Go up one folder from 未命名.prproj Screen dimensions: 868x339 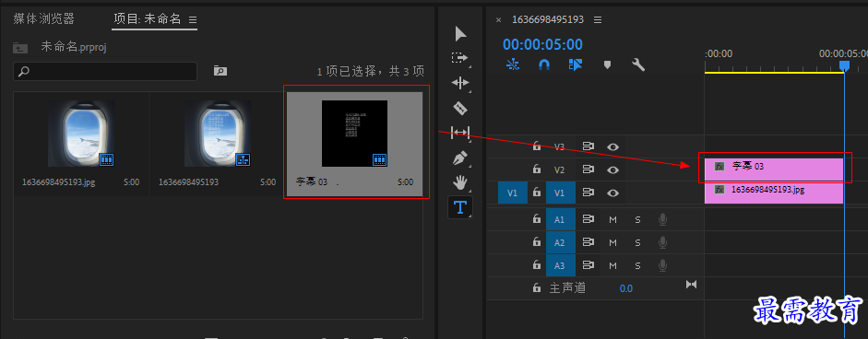click(x=20, y=48)
